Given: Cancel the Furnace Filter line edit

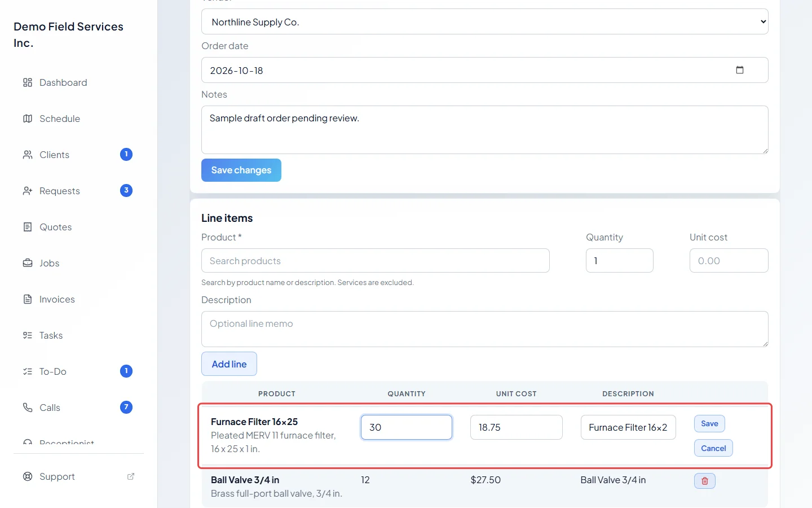Looking at the screenshot, I should (713, 448).
